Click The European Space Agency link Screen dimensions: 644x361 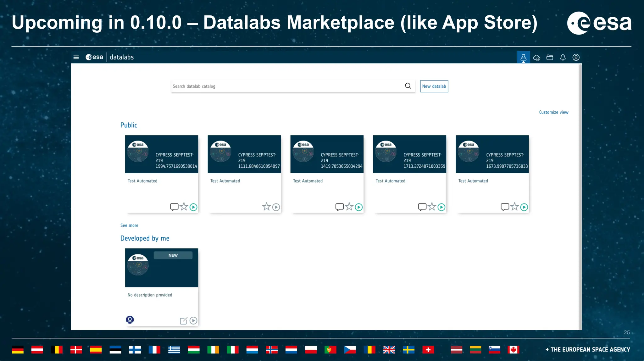(x=588, y=350)
